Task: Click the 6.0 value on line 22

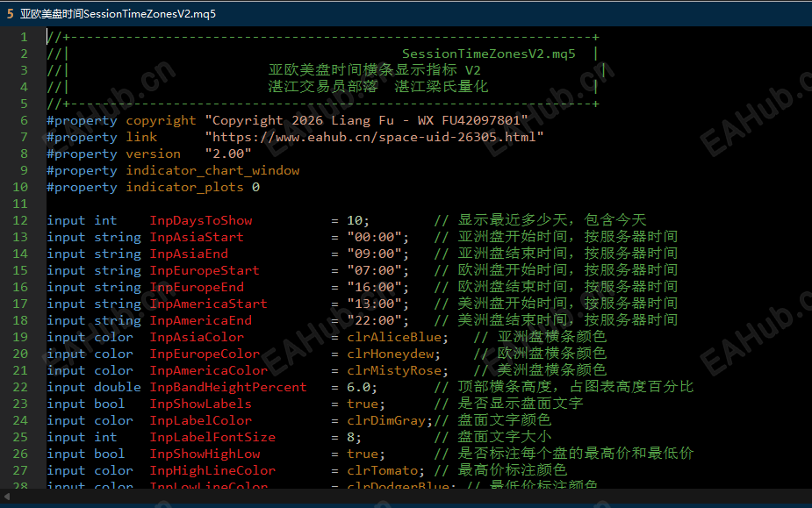Action: tap(358, 387)
